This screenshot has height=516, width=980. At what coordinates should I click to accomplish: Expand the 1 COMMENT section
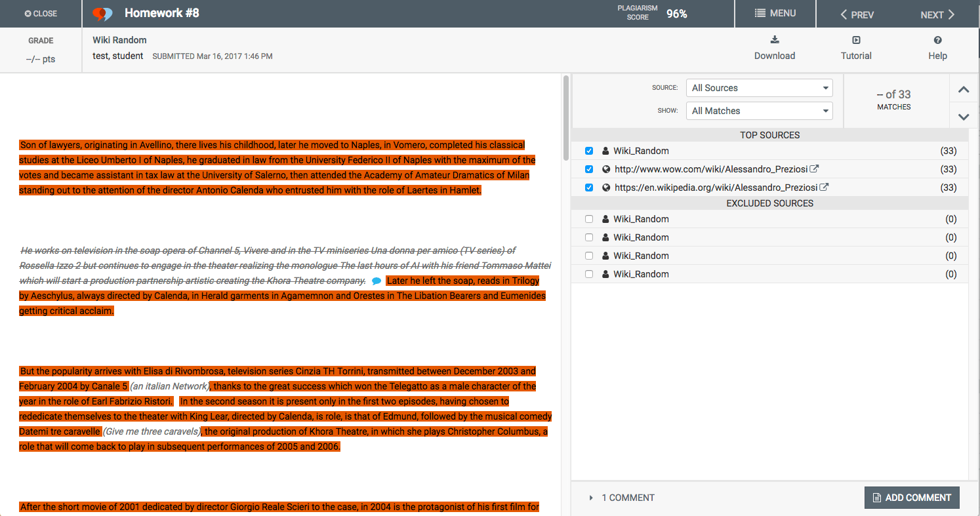click(x=622, y=498)
